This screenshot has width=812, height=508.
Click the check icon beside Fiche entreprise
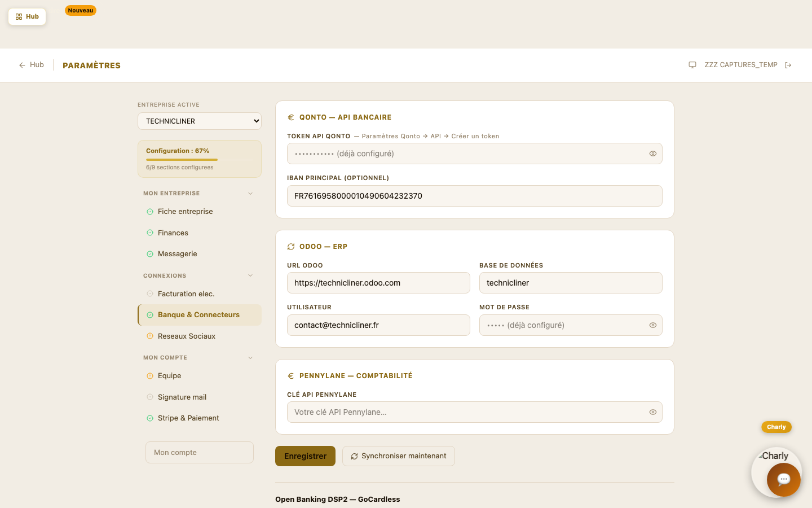click(x=150, y=212)
